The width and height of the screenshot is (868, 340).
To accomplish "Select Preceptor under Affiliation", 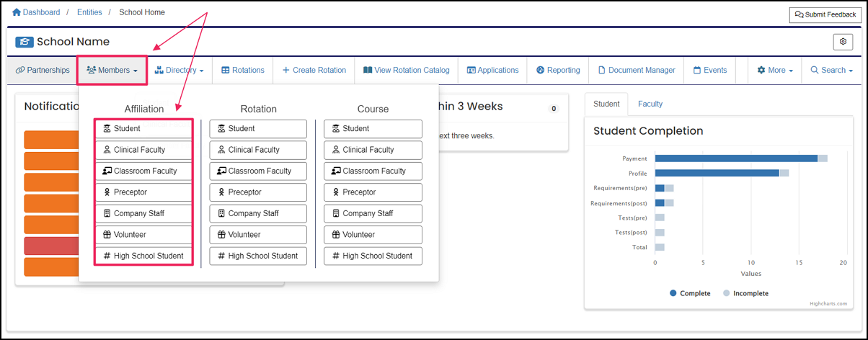I will tap(143, 192).
